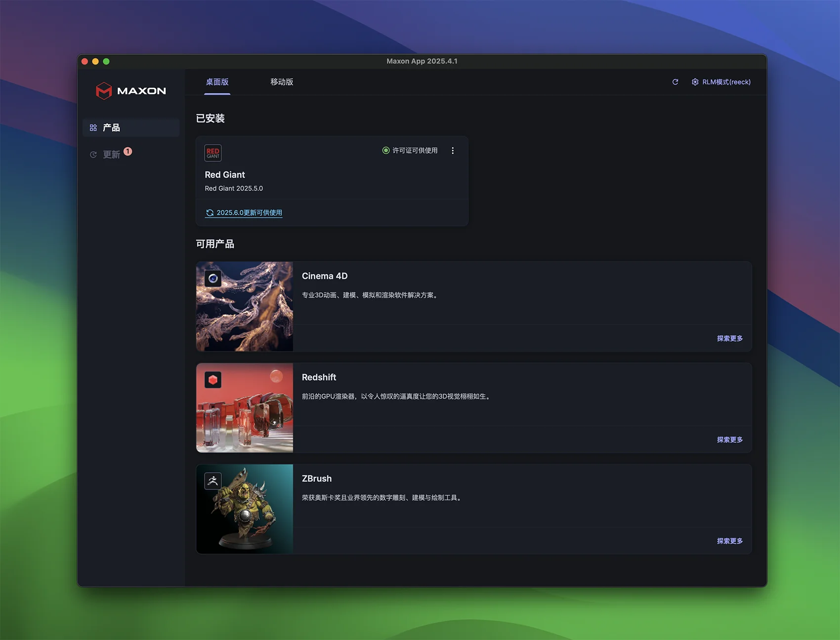Click the Maxon logo in the sidebar

click(x=131, y=91)
